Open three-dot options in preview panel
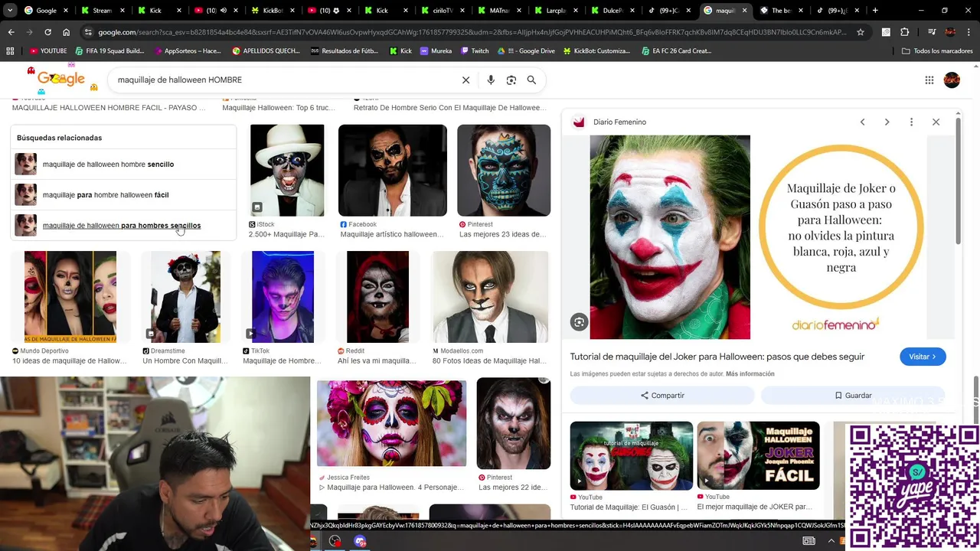The height and width of the screenshot is (551, 980). pyautogui.click(x=911, y=122)
